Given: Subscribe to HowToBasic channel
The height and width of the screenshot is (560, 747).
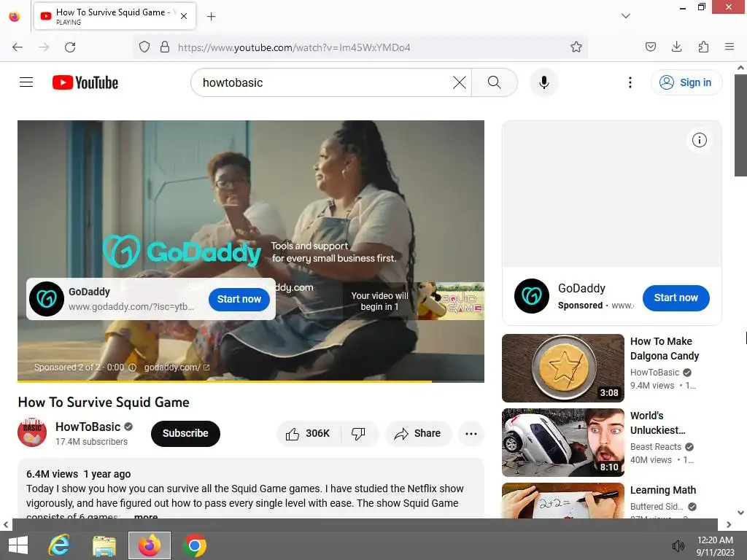Looking at the screenshot, I should pos(185,433).
